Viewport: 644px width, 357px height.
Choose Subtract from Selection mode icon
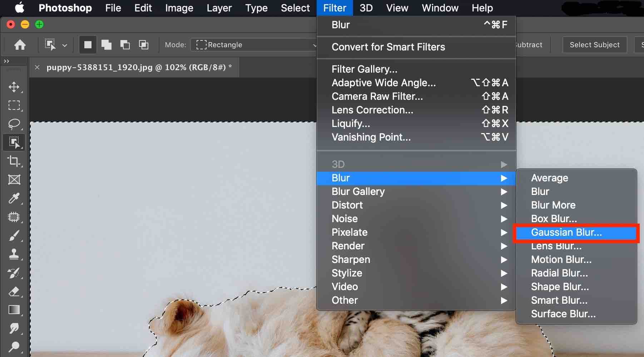coord(125,45)
